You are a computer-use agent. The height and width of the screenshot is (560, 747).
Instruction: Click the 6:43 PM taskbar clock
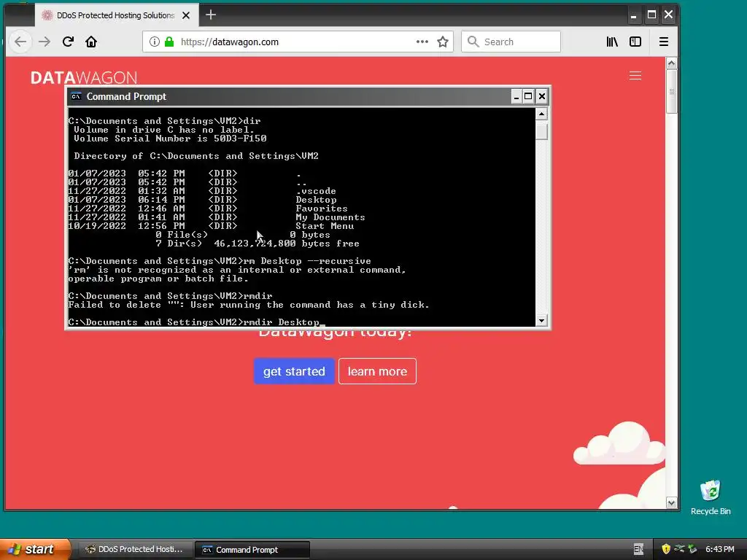(720, 550)
